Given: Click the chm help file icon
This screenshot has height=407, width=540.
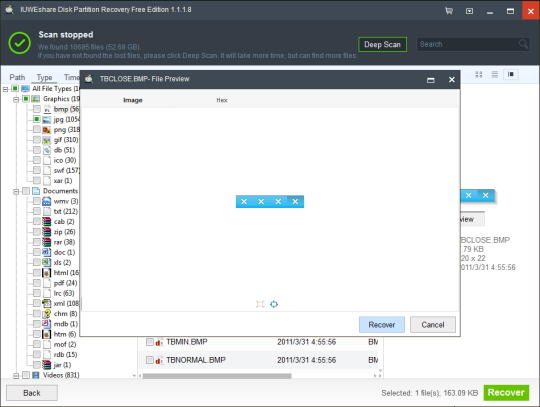Looking at the screenshot, I should pos(46,314).
